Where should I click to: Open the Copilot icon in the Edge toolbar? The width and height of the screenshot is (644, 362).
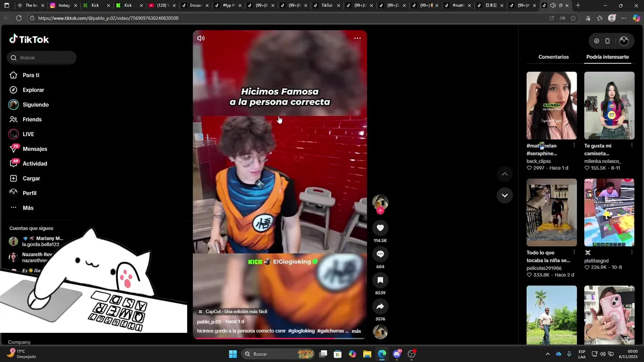[x=636, y=18]
